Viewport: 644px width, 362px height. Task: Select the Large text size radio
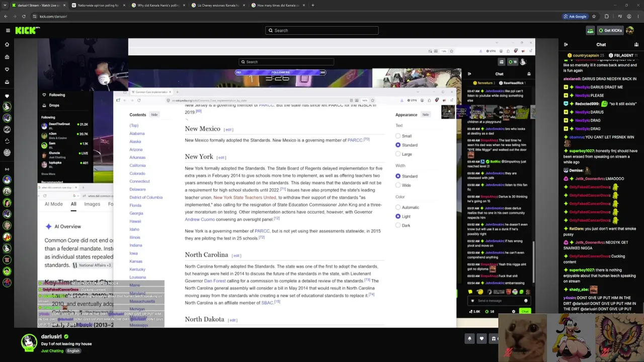(398, 154)
